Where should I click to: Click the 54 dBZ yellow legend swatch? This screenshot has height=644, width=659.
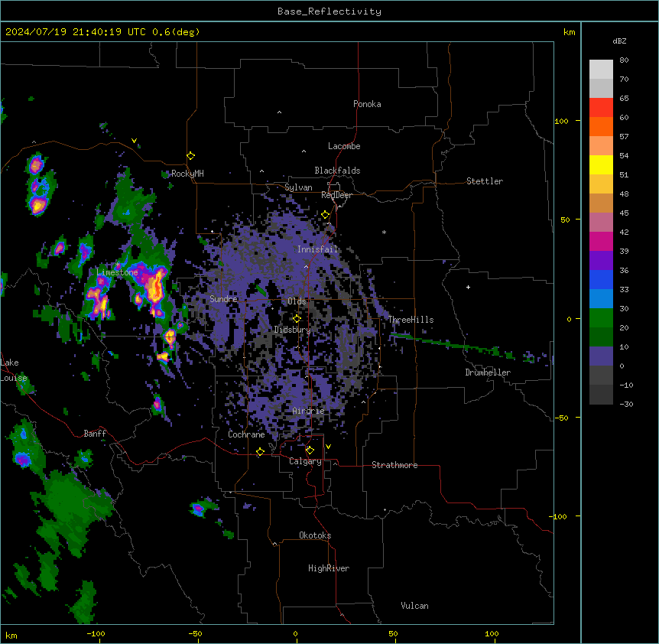(x=601, y=164)
